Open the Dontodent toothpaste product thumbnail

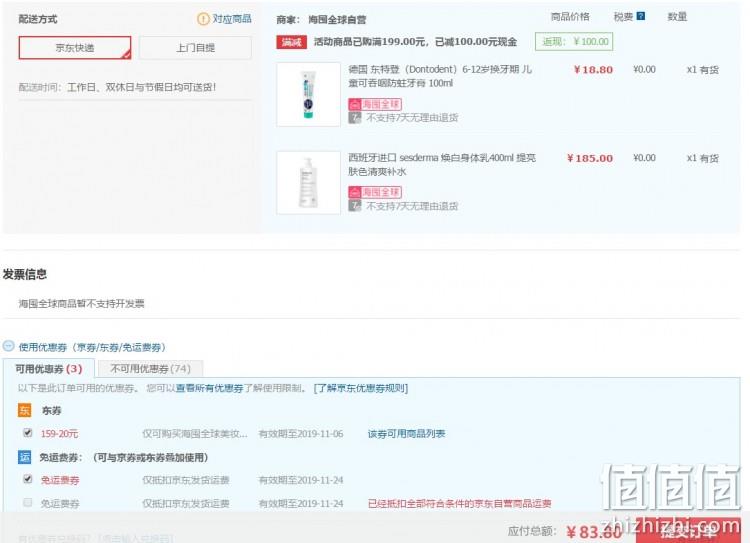coord(309,94)
